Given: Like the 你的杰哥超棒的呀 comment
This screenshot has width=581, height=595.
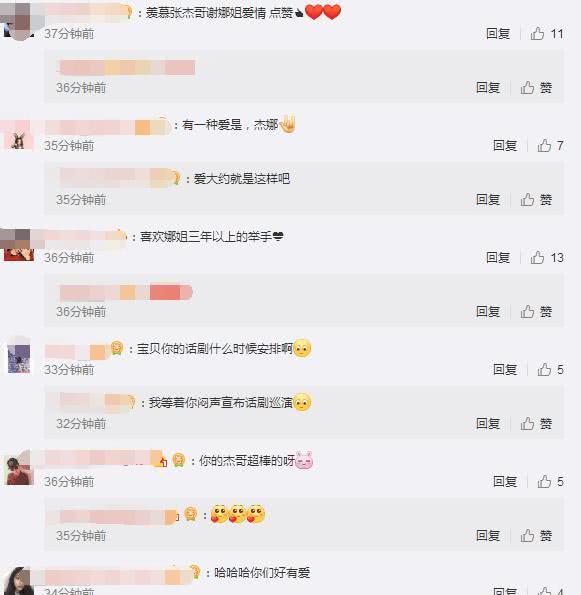Looking at the screenshot, I should [x=550, y=482].
